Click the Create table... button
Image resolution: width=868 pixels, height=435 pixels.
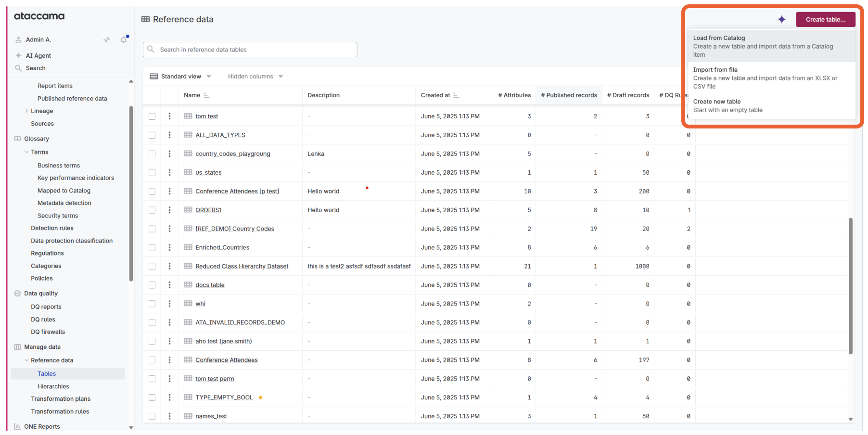(x=825, y=19)
